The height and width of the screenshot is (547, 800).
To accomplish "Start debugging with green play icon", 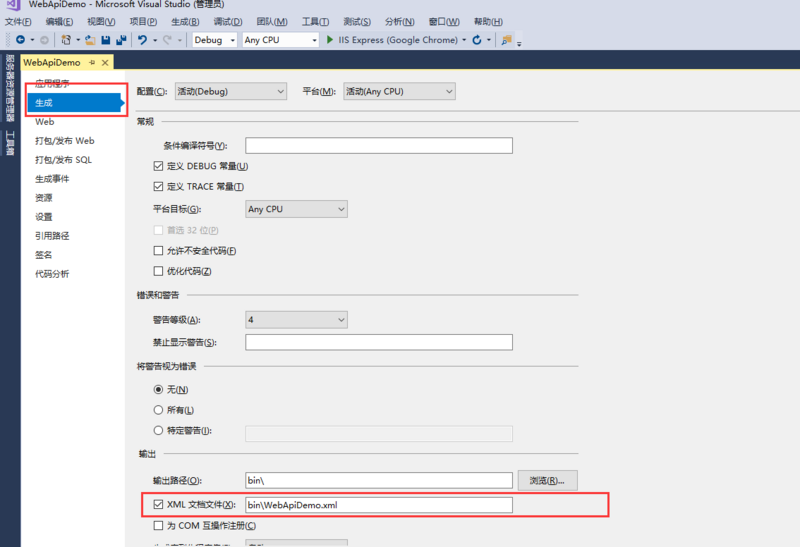I will tap(330, 40).
